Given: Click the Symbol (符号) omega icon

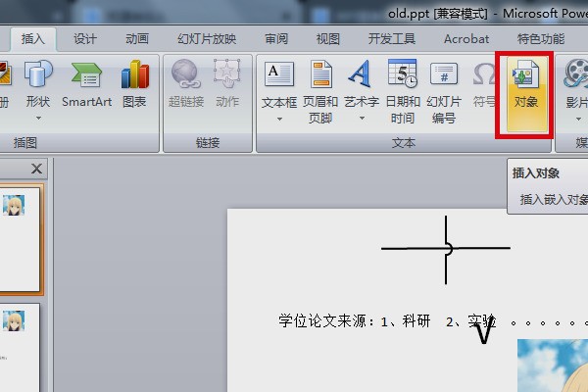Looking at the screenshot, I should [483, 73].
